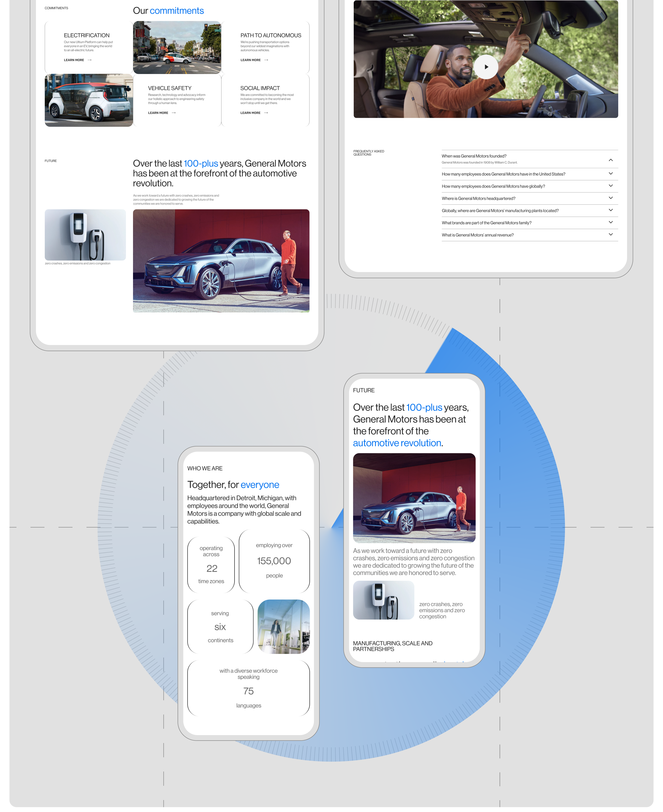Screen dimensions: 663x812
Task: Expand 'How many employees does General Motors have globally?'
Action: tap(611, 186)
